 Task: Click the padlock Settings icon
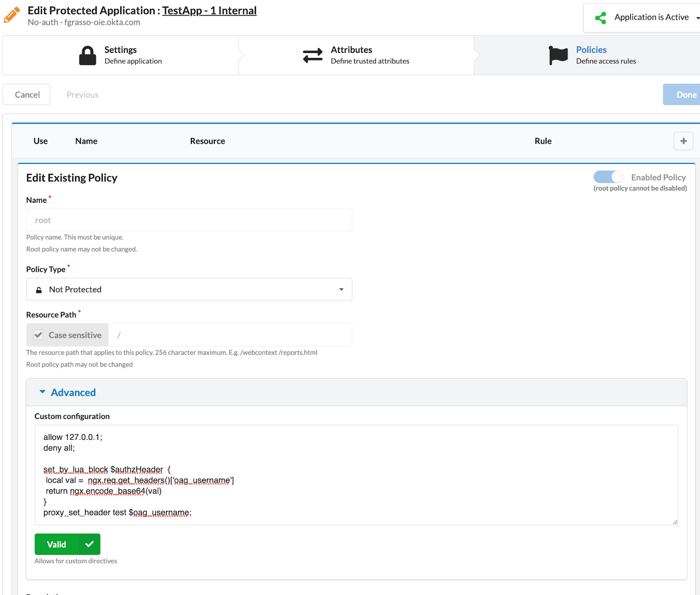[x=87, y=56]
